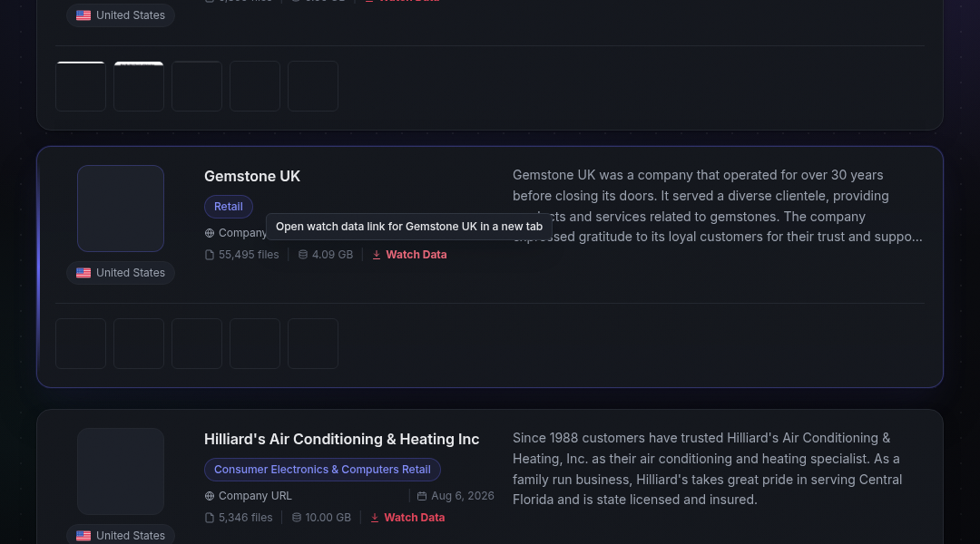Viewport: 980px width, 544px height.
Task: Click file icon next to 55,495 files
Action: [x=210, y=255]
